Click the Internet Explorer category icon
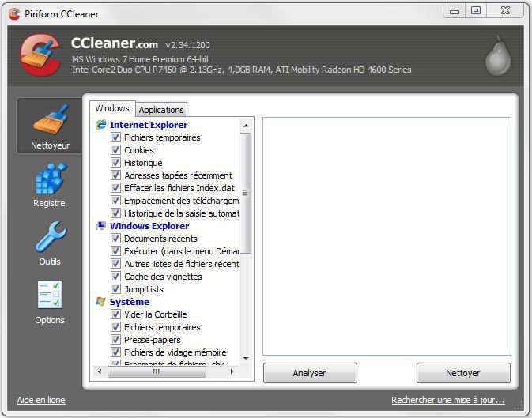The width and height of the screenshot is (532, 418). pyautogui.click(x=100, y=125)
